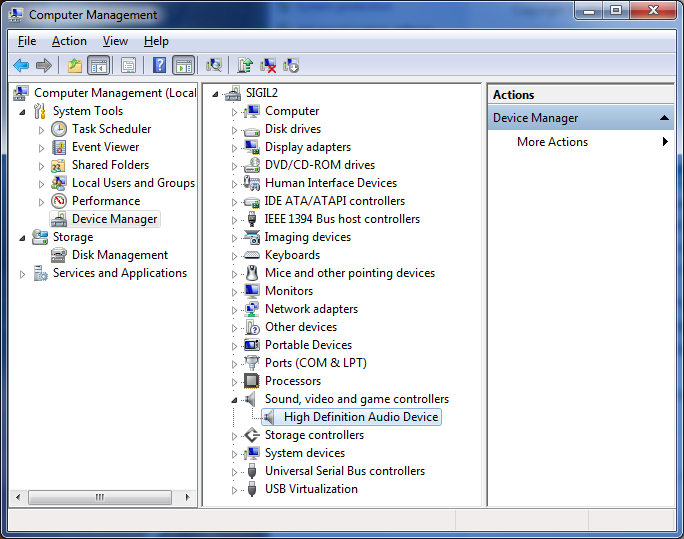Viewport: 684px width, 539px height.
Task: Click the Uninstall device toolbar icon
Action: coord(268,66)
